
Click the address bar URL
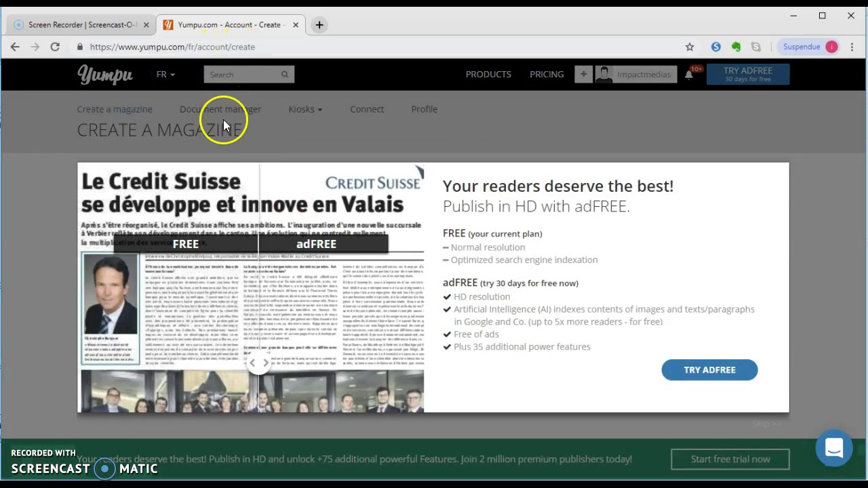click(172, 47)
